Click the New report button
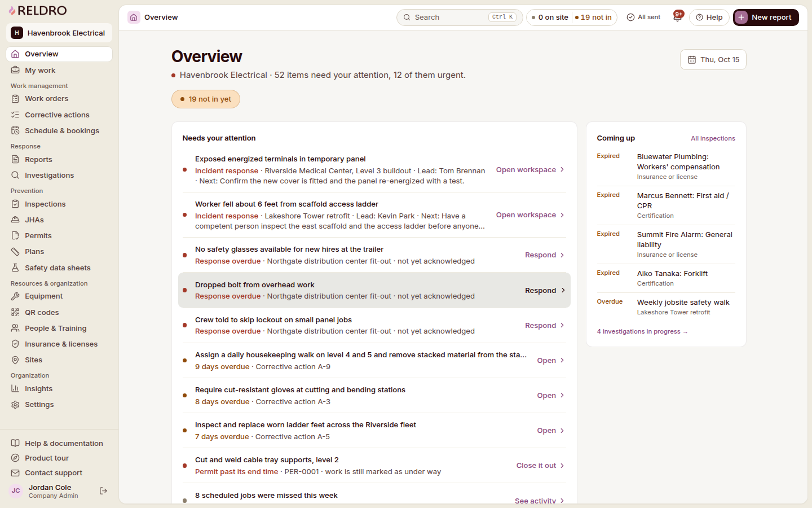The image size is (812, 508). pyautogui.click(x=766, y=17)
